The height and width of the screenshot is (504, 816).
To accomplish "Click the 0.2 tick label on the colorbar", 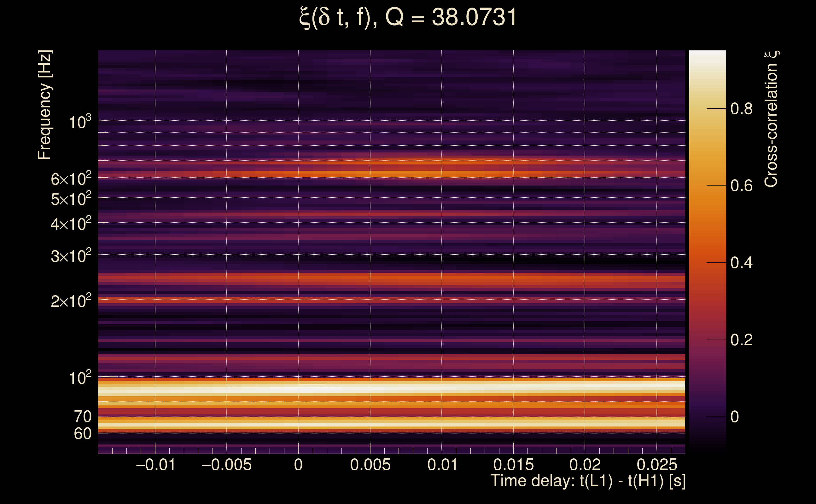I will click(x=741, y=340).
